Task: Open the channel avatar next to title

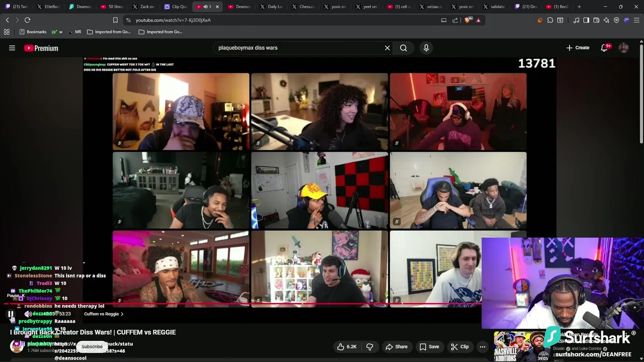Action: 17,346
